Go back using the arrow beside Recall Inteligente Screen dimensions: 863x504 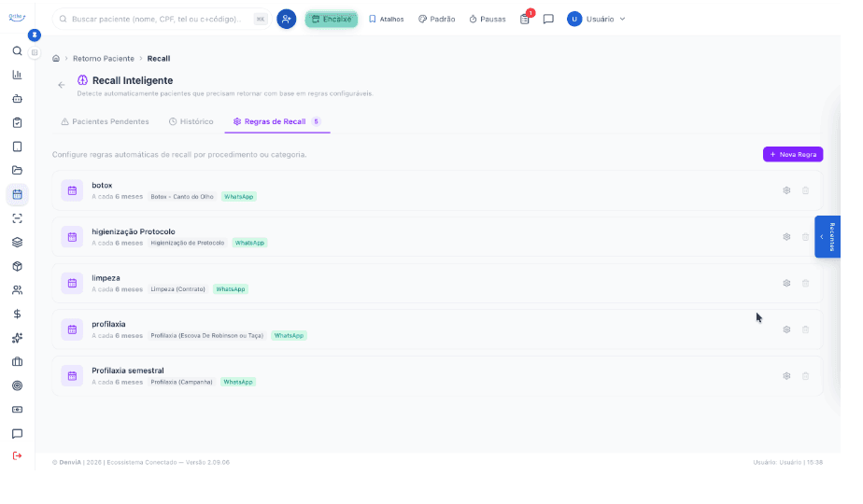tap(61, 85)
